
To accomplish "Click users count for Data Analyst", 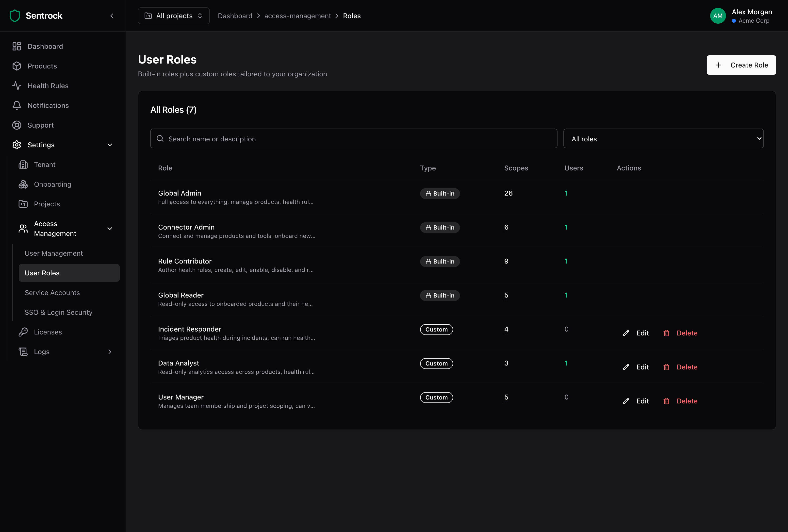I will tap(566, 363).
